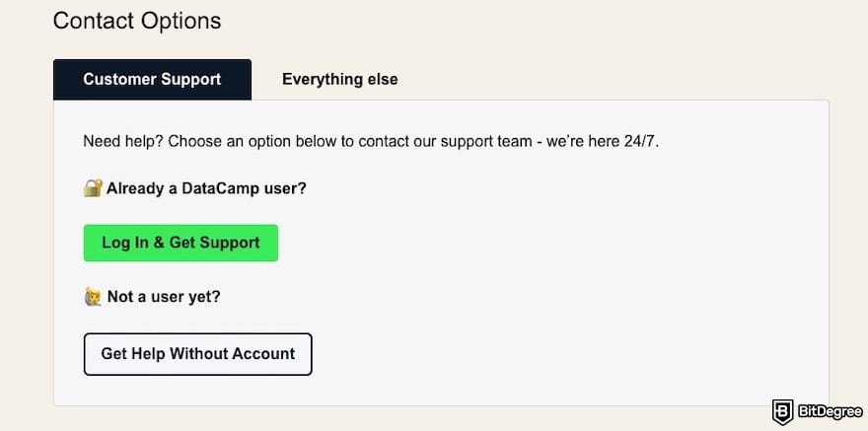Click the word 'Contact' in page heading
Viewport: 868px width, 431px height.
94,21
